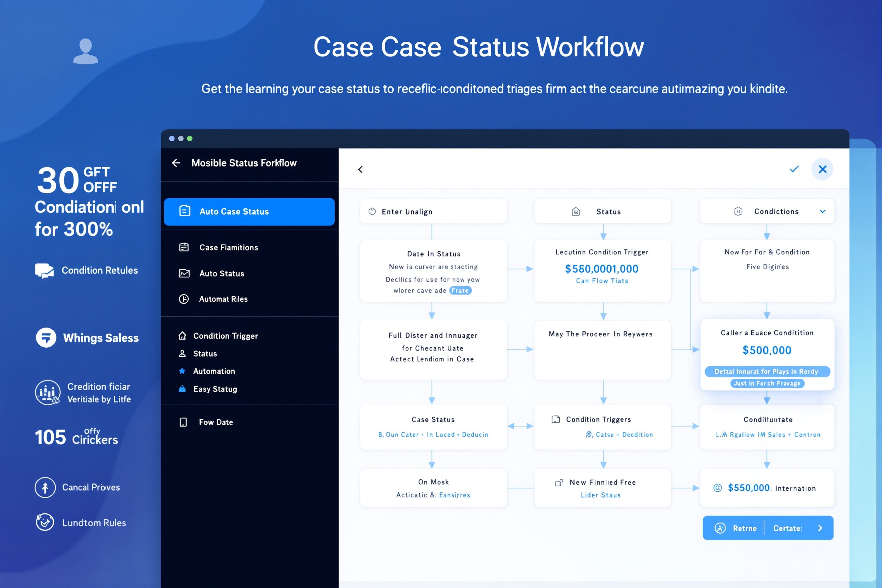Click the $580,0001,000 amount value

601,269
